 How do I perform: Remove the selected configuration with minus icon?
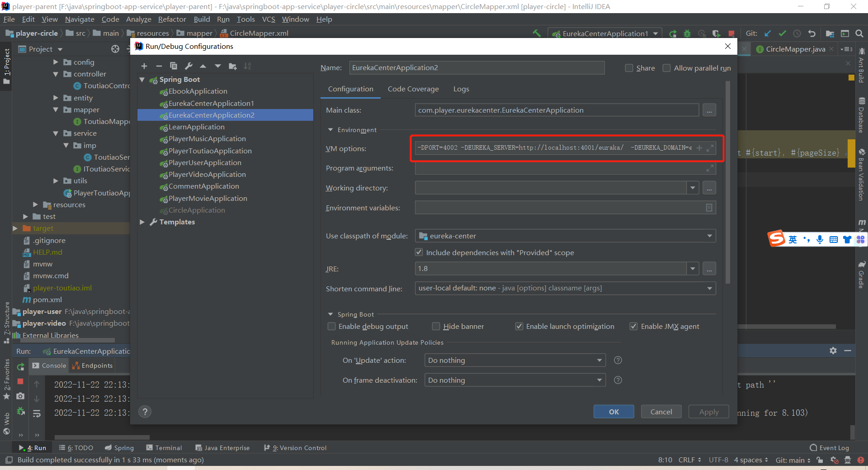[x=159, y=66]
